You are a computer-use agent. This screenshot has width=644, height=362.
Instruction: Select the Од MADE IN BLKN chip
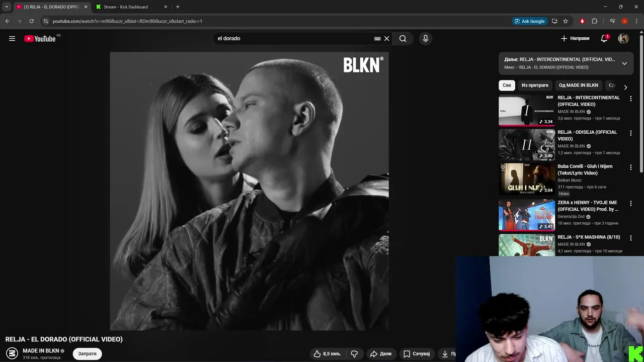[x=579, y=85]
